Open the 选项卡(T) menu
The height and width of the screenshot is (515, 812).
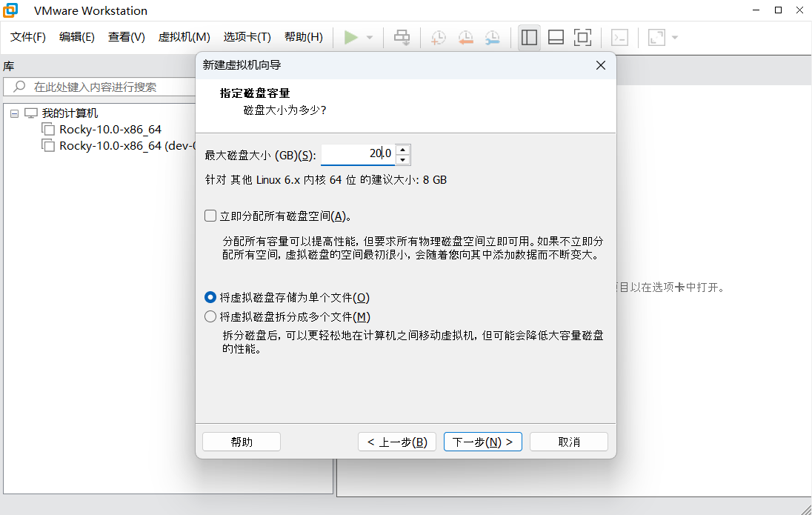tap(247, 37)
